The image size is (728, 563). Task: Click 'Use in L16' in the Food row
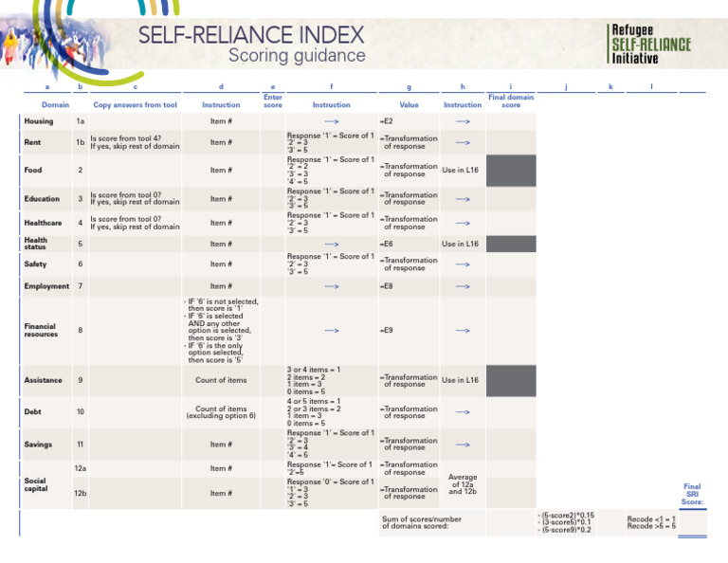[460, 170]
